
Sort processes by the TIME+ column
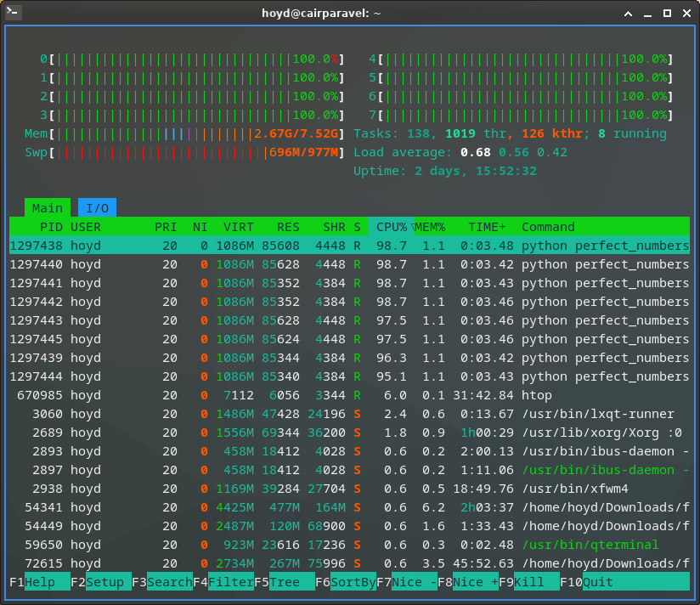(486, 227)
